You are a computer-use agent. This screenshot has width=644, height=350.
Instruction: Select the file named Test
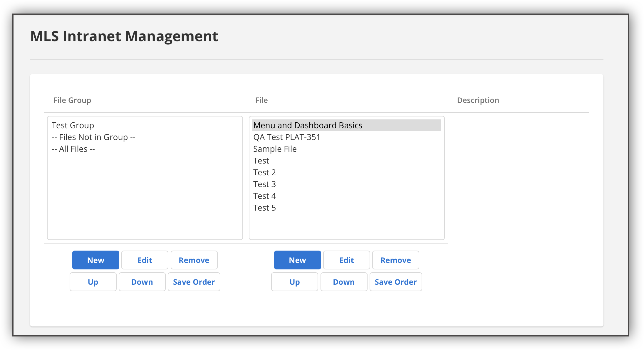pyautogui.click(x=347, y=161)
